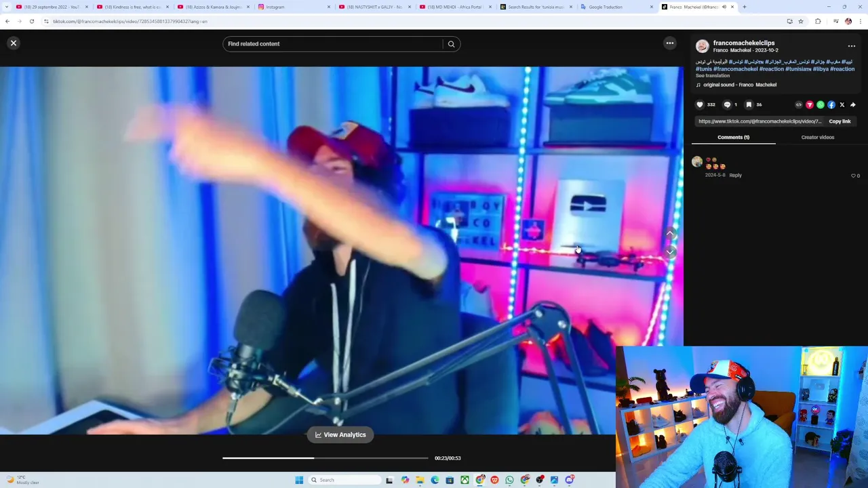Open a new browser tab with plus
The width and height of the screenshot is (868, 488).
(744, 7)
